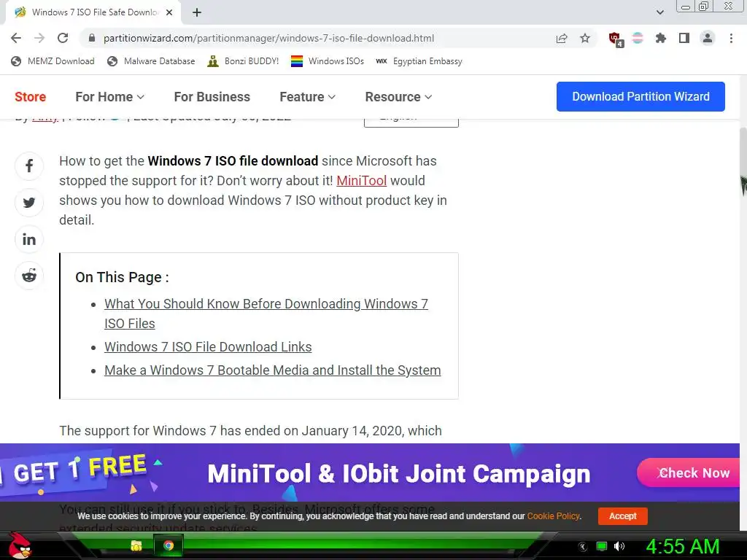Click Check Now on the campaign banner
The width and height of the screenshot is (747, 560).
[689, 472]
